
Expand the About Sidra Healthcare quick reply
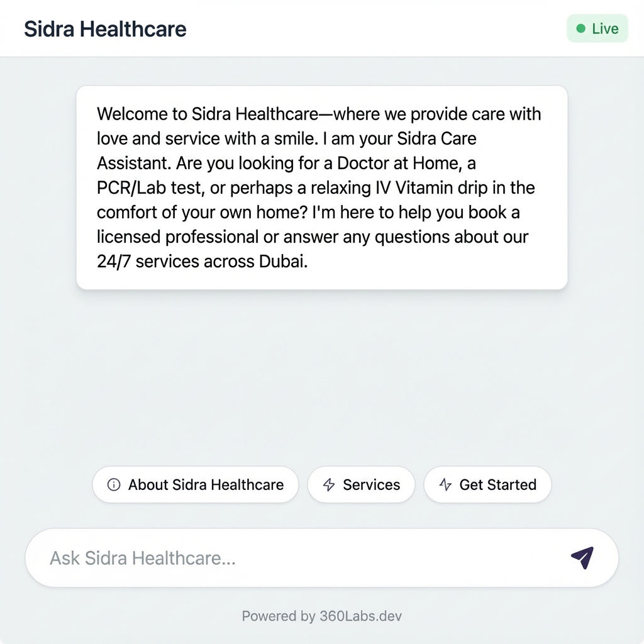pyautogui.click(x=195, y=484)
